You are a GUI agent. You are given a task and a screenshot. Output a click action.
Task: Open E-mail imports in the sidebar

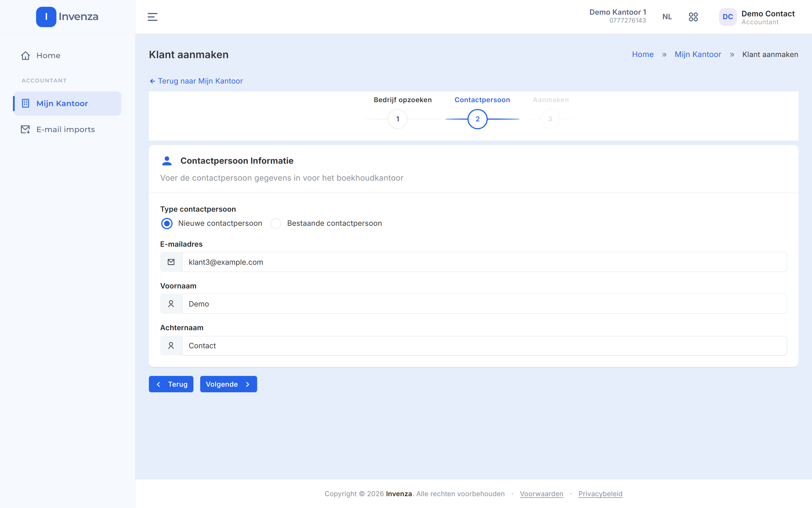coord(67,129)
